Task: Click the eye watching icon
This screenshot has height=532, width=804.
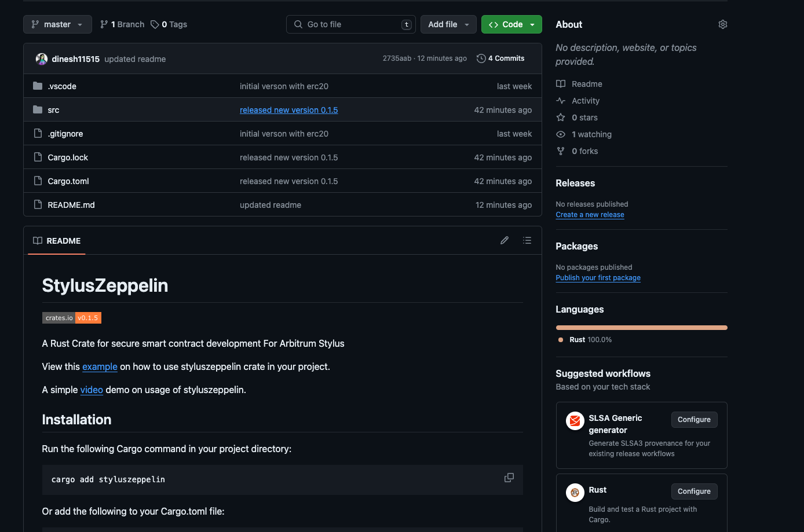Action: point(561,134)
